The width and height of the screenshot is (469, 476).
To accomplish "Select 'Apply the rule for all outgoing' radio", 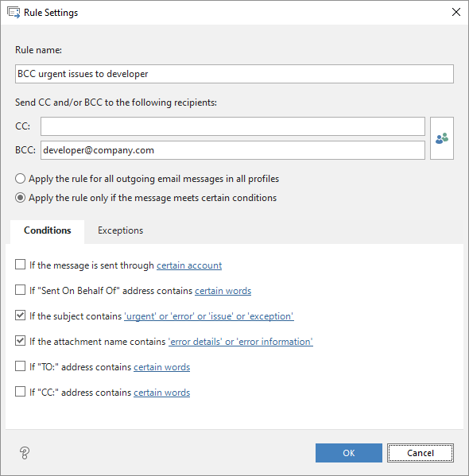I will tap(21, 179).
